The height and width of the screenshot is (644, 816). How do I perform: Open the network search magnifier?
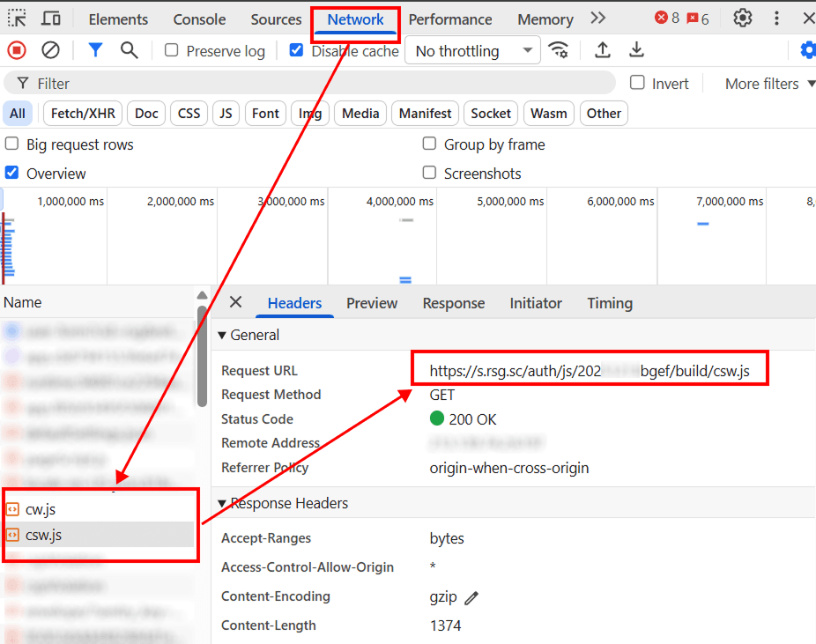click(x=130, y=50)
